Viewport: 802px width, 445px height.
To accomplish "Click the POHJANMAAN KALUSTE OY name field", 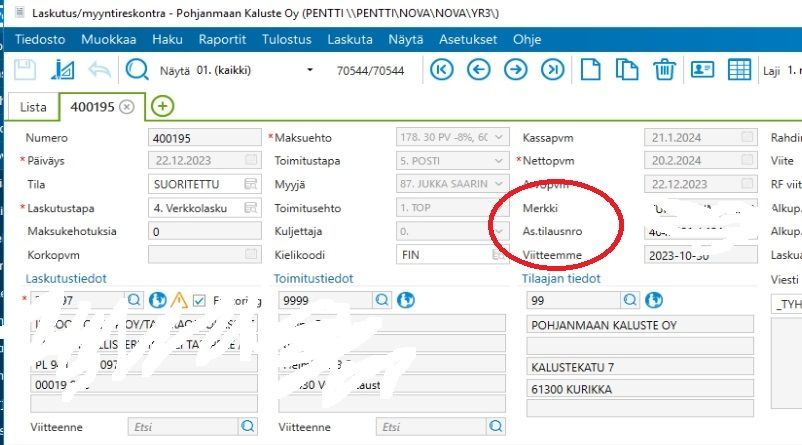I will tap(640, 325).
